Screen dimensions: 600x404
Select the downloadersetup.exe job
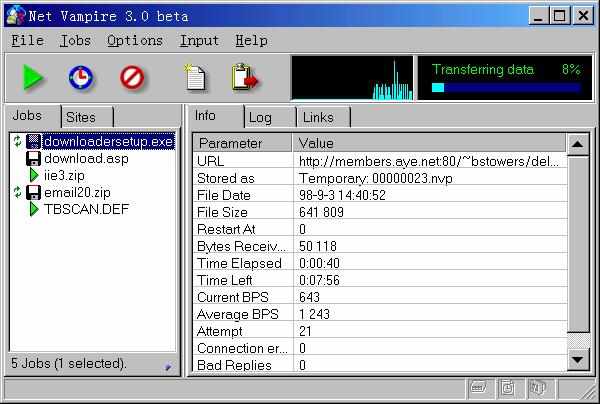tap(108, 142)
